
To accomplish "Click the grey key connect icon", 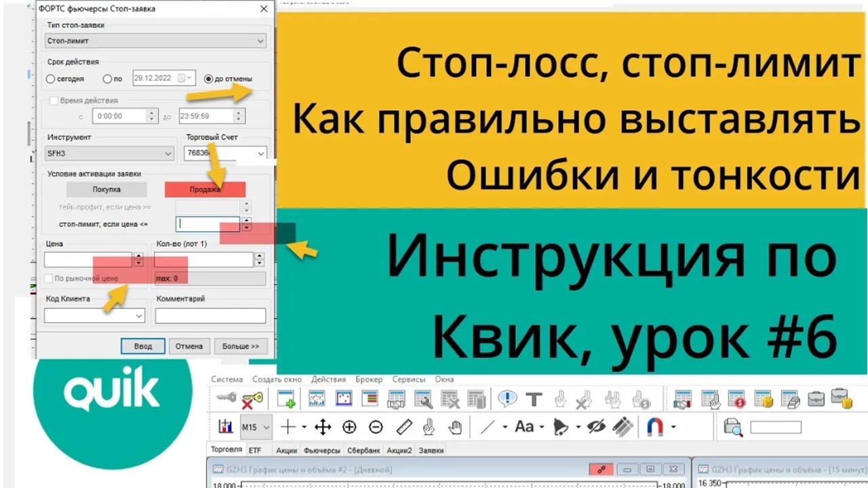I will (x=226, y=399).
